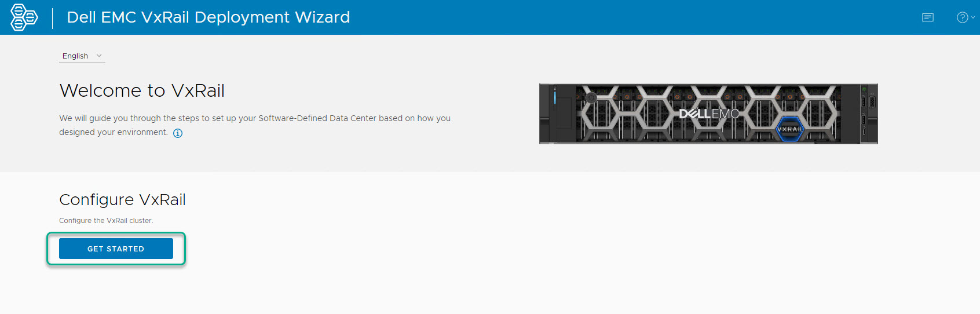Screen dimensions: 980x314
Task: Click the info icon after environment description
Action: tap(178, 133)
